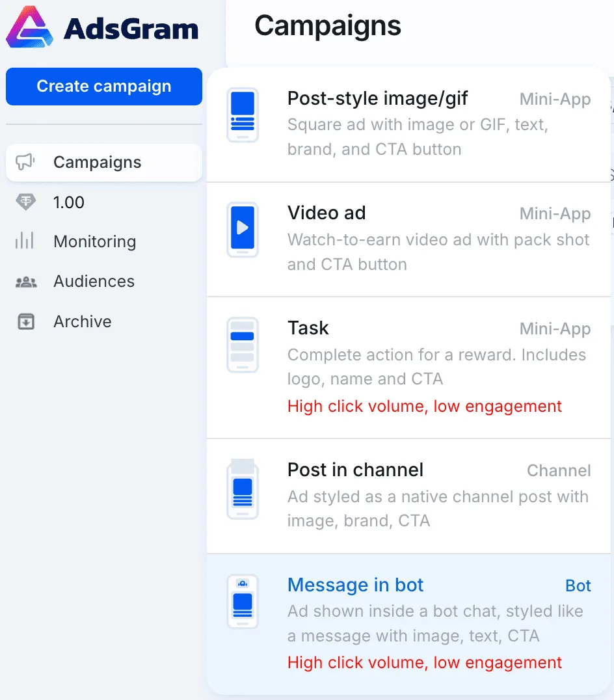Click Message in bot's red low engagement warning

pos(424,662)
